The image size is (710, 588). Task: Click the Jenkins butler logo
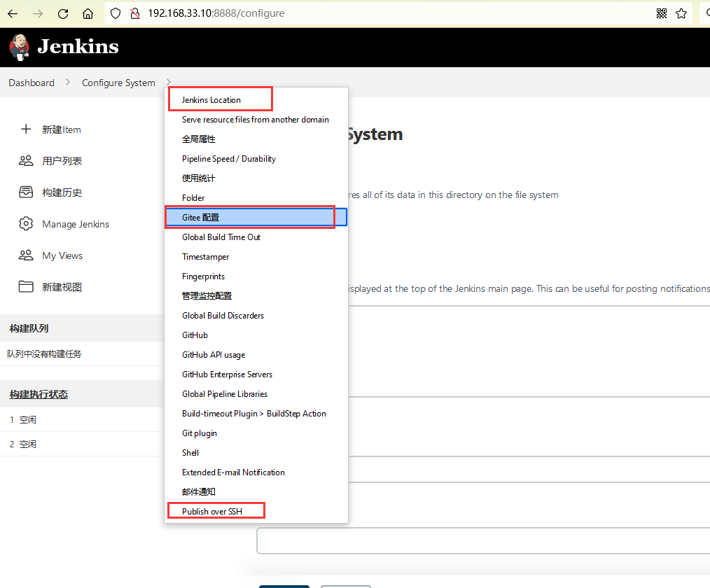click(x=20, y=47)
